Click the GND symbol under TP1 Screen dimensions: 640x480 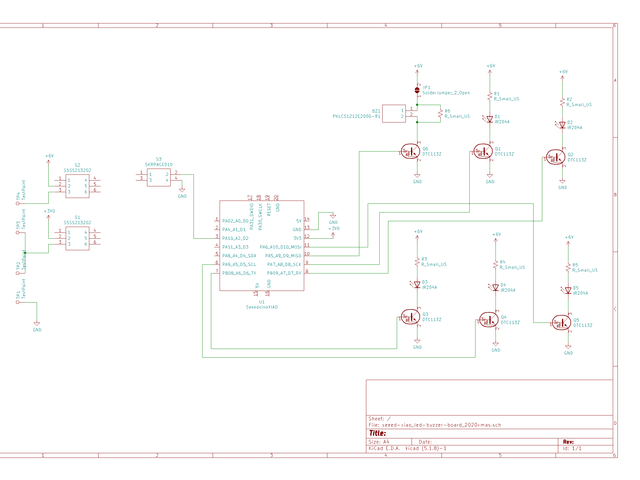click(x=37, y=324)
